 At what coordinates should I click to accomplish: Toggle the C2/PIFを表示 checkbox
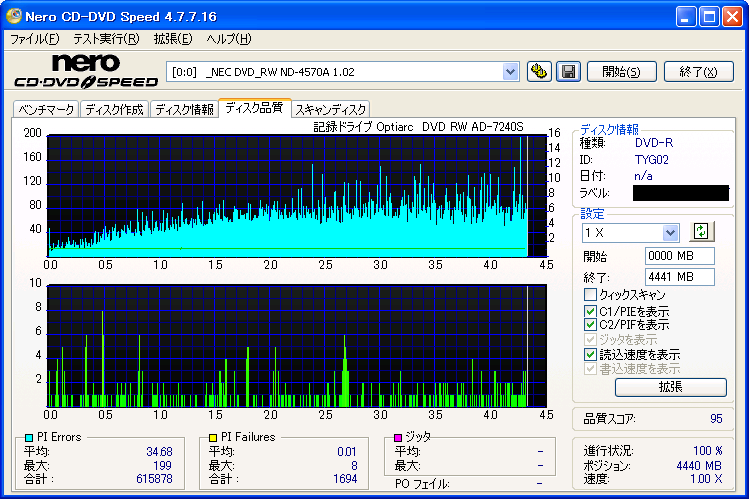click(x=590, y=325)
